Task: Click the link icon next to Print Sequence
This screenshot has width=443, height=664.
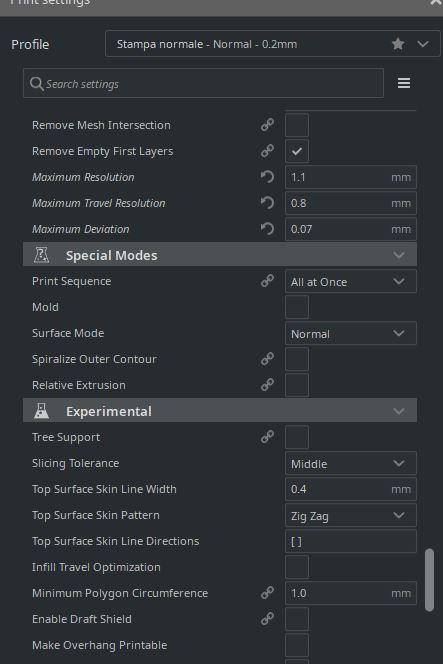Action: point(267,281)
